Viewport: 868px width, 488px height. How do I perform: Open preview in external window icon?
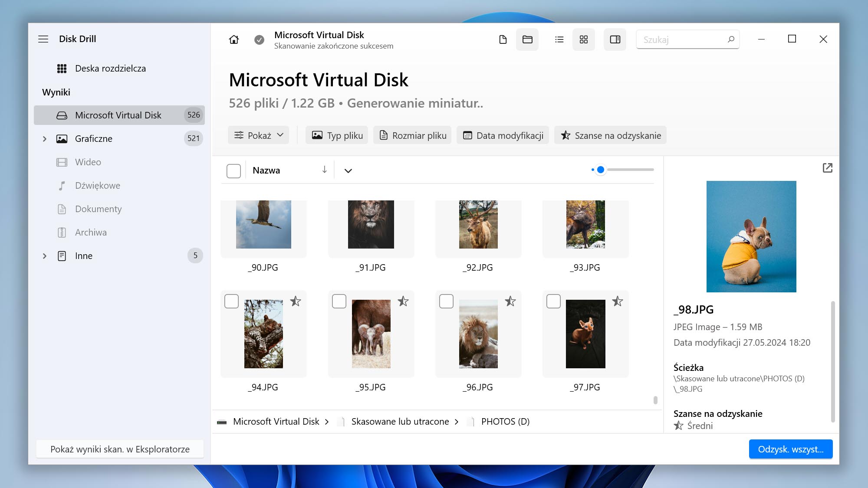pyautogui.click(x=827, y=167)
